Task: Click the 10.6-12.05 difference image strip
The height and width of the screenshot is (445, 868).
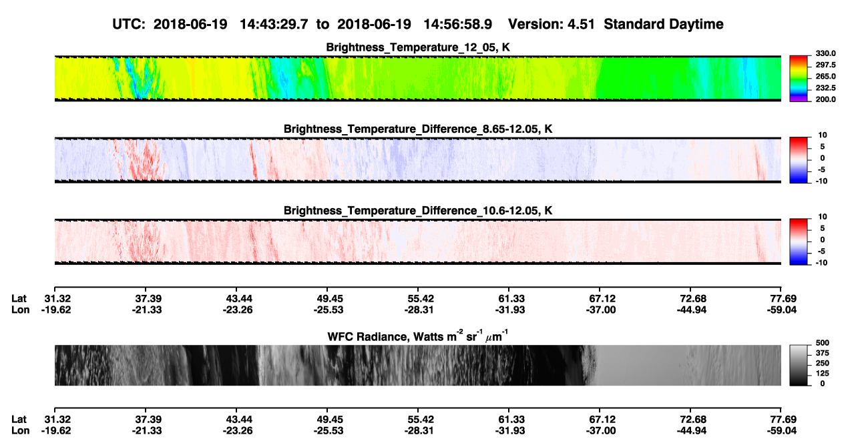Action: point(418,242)
